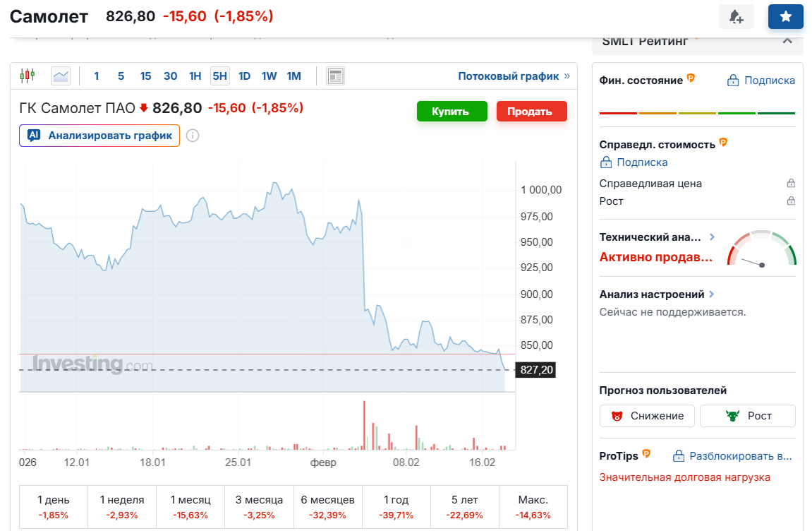This screenshot has height=531, width=812.
Task: Click the lock icon beside Рост row
Action: (x=791, y=201)
